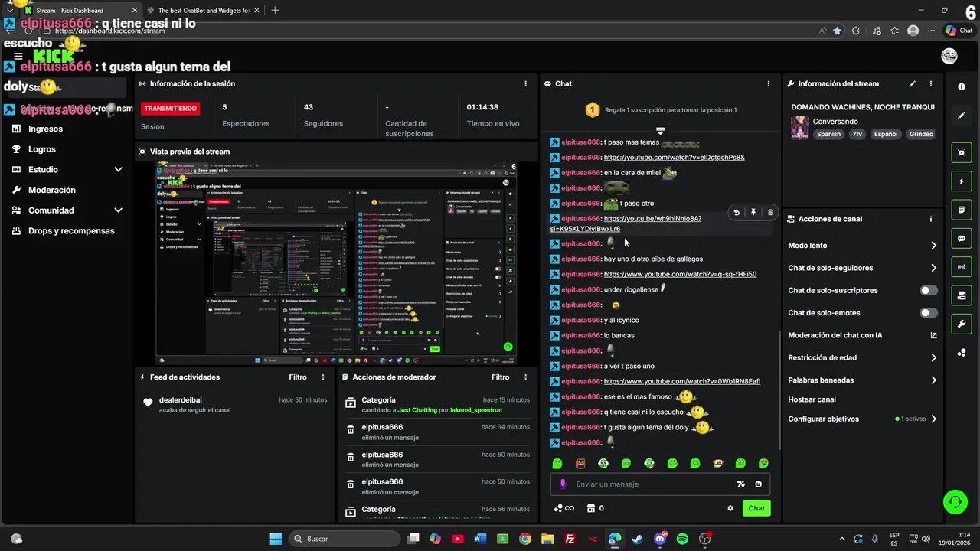The width and height of the screenshot is (980, 551).
Task: Open Feed de actividades three-dot menu
Action: point(323,377)
